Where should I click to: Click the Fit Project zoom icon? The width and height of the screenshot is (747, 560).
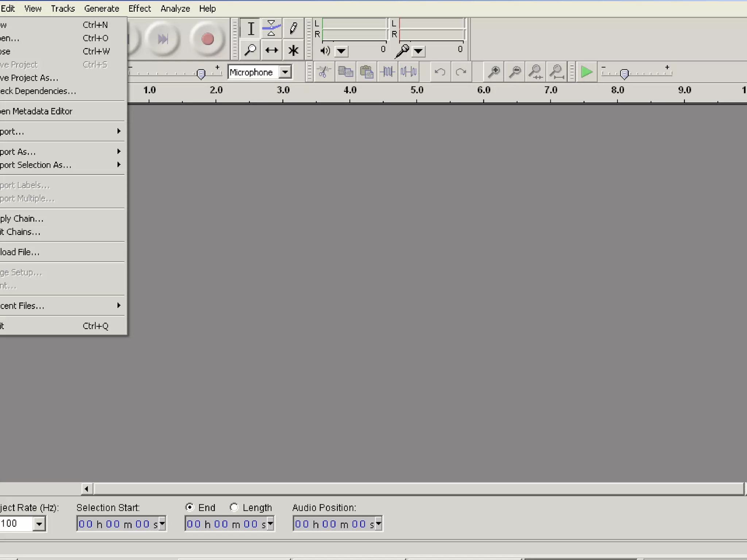[x=557, y=72]
